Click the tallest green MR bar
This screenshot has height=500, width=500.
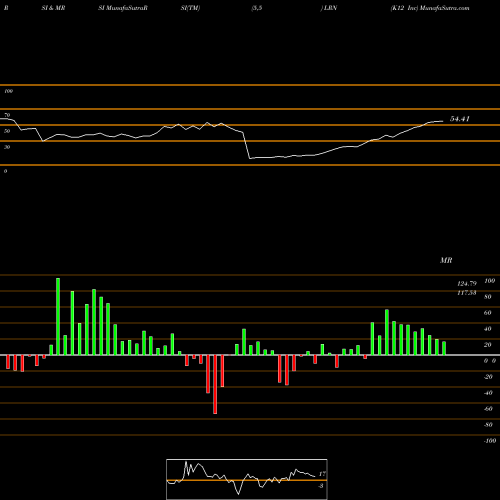click(58, 316)
